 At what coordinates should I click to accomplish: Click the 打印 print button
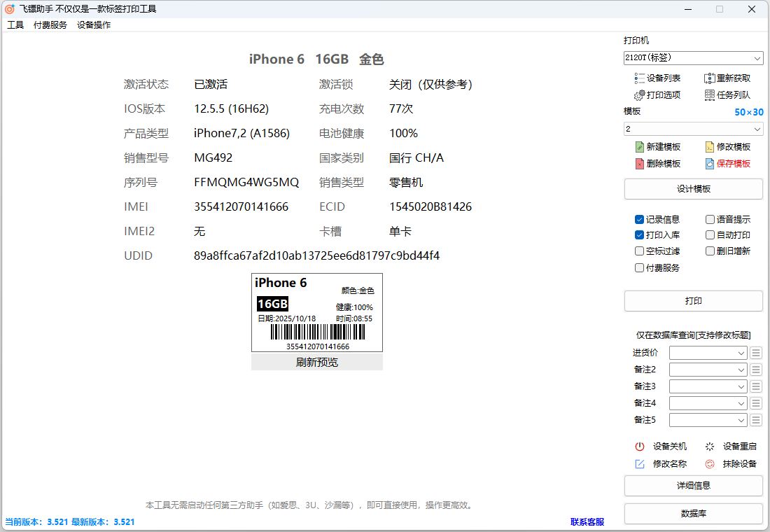point(693,301)
